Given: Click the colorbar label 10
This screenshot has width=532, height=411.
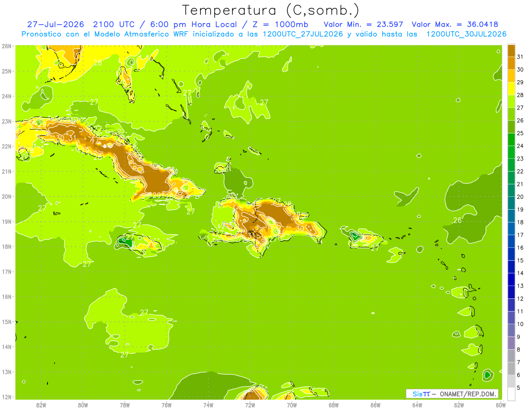Looking at the screenshot, I should [520, 324].
